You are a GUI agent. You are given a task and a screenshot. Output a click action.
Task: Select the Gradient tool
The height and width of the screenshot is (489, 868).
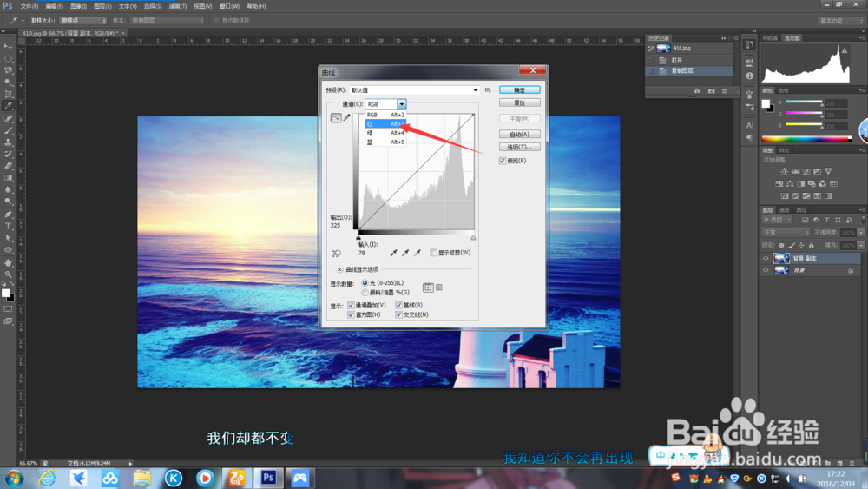[x=9, y=178]
